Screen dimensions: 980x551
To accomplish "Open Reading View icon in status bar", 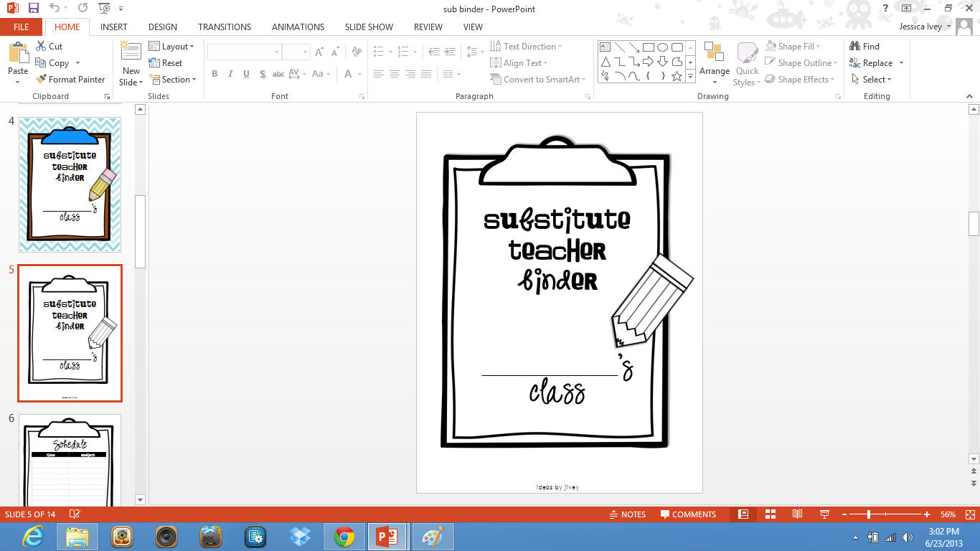I will [797, 514].
